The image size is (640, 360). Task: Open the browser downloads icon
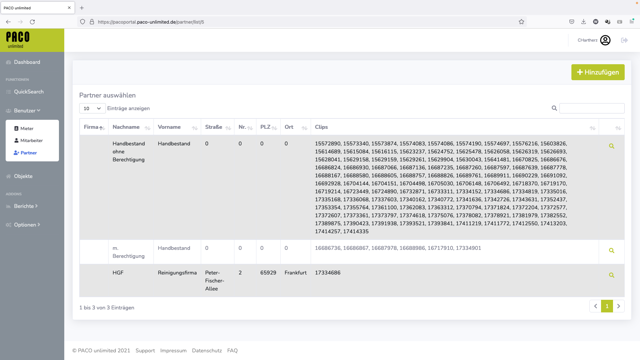(583, 22)
